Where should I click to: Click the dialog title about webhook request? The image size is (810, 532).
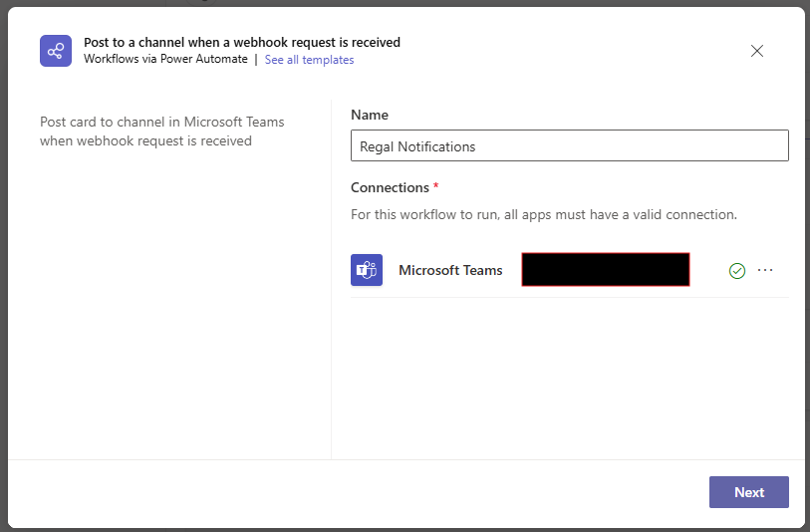tap(242, 43)
